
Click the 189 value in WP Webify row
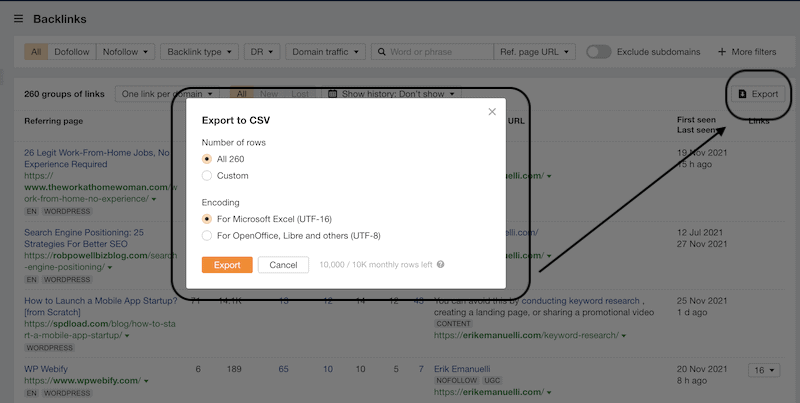tap(234, 369)
